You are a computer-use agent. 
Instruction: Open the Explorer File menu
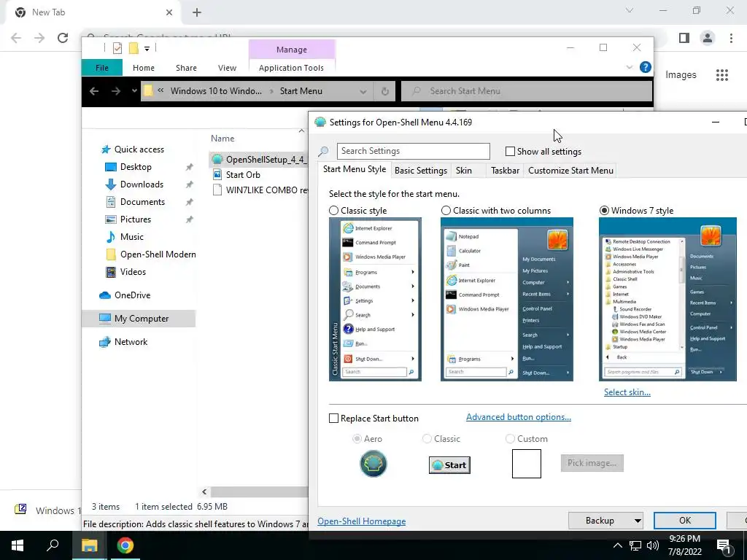tap(102, 68)
